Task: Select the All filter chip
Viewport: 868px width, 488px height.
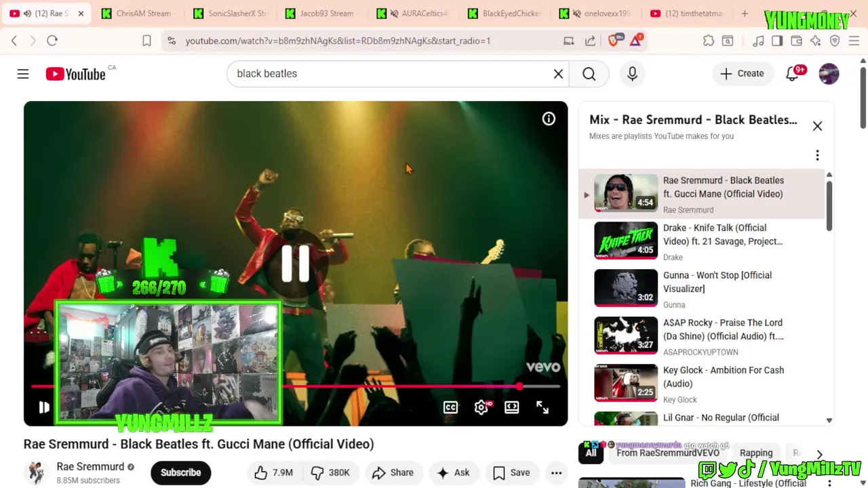Action: click(591, 453)
